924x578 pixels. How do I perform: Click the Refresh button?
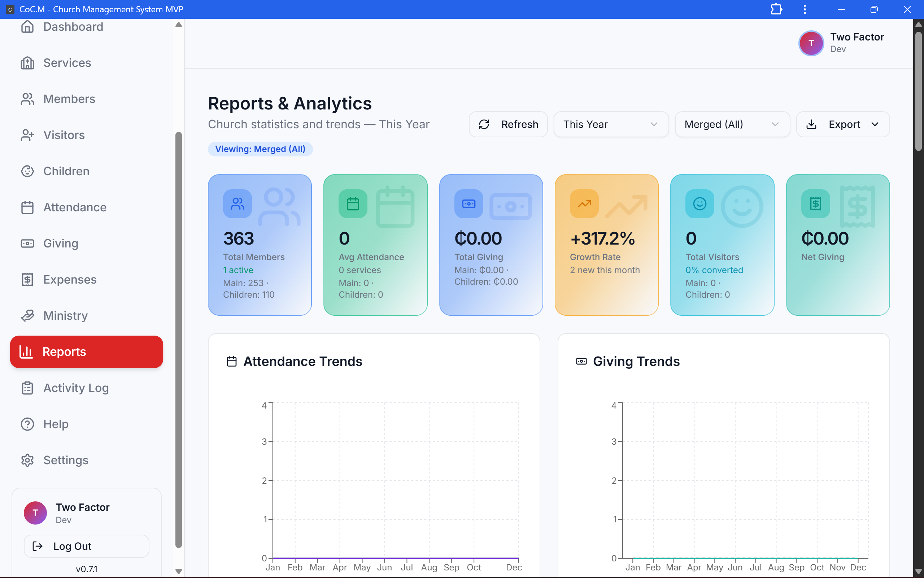click(x=508, y=124)
